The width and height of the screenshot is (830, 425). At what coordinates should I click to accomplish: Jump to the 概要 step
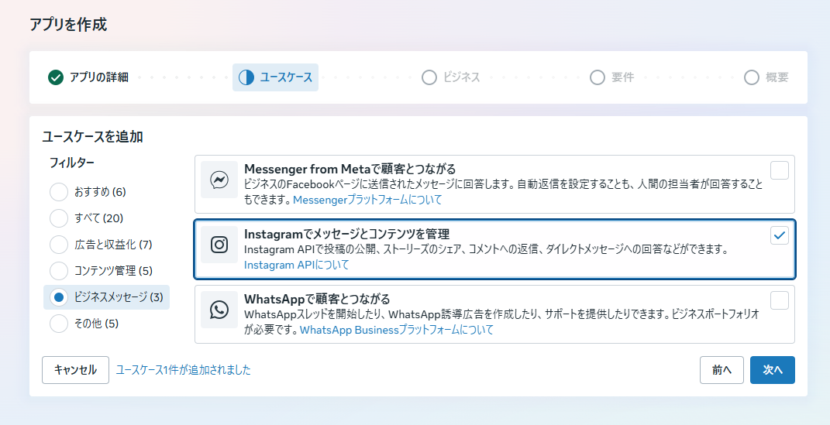coord(766,77)
